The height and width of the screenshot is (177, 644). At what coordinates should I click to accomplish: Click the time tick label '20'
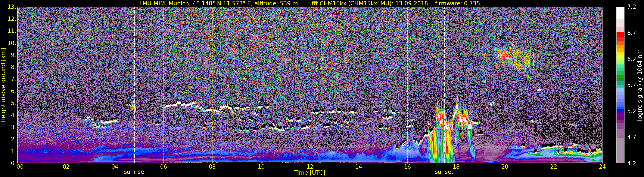(x=505, y=167)
